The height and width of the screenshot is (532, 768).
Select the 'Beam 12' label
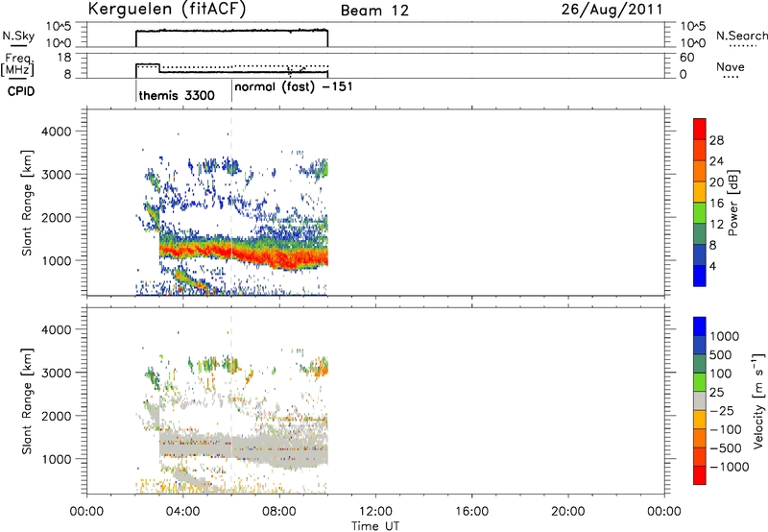coord(374,11)
